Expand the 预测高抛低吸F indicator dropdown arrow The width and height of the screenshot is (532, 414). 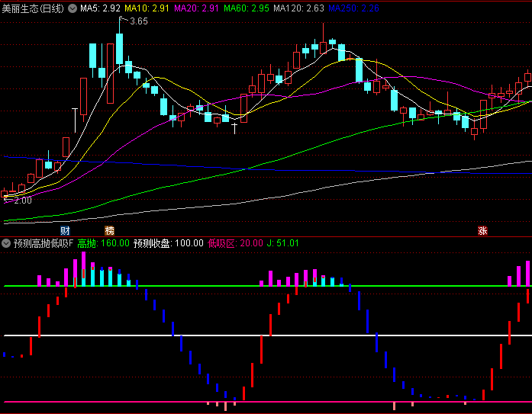point(6,243)
